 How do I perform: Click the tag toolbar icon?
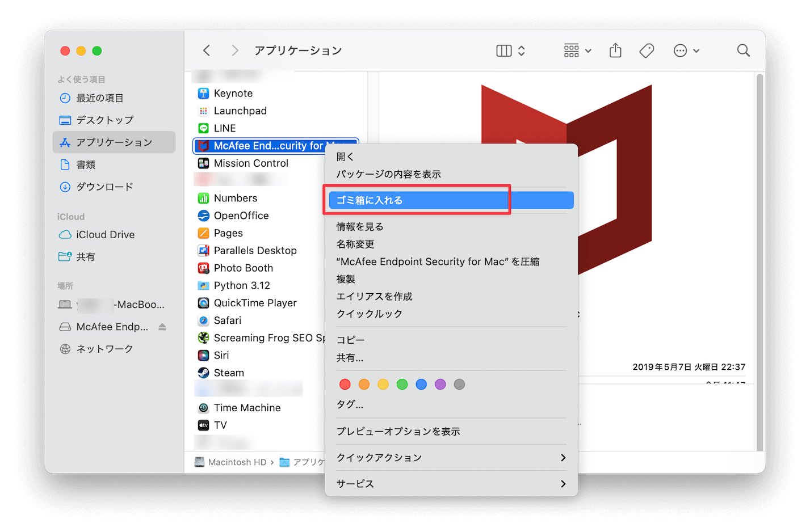pyautogui.click(x=647, y=50)
